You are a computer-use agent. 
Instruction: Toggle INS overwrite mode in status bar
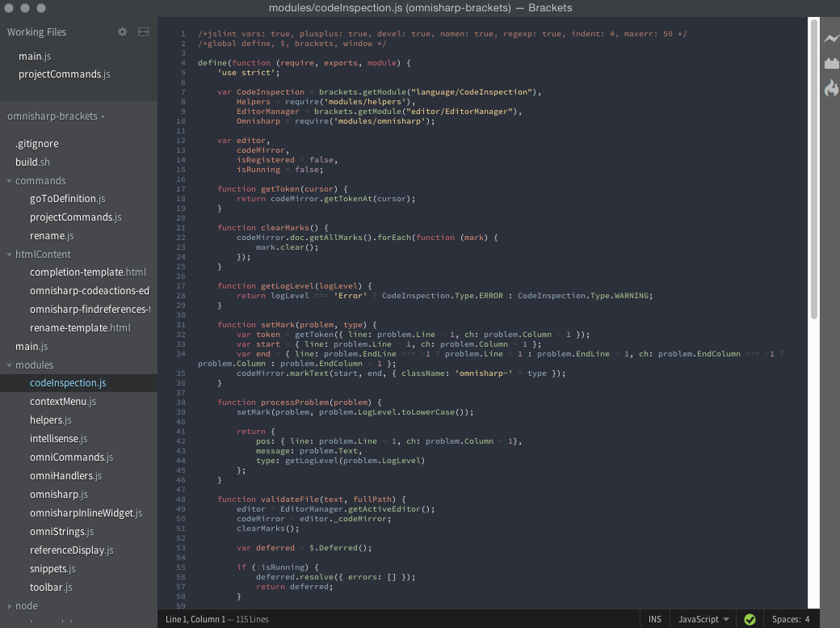click(655, 618)
